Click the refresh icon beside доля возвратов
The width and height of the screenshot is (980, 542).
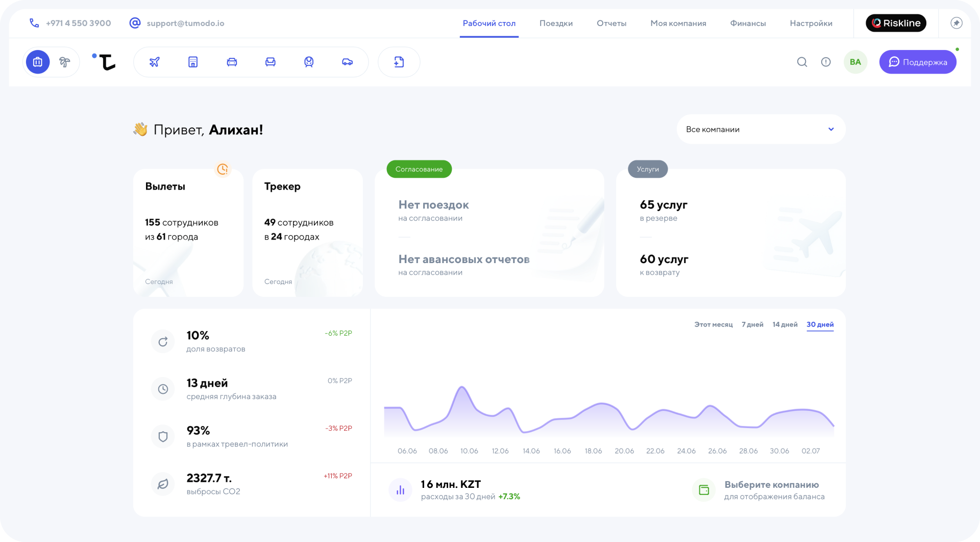[163, 342]
